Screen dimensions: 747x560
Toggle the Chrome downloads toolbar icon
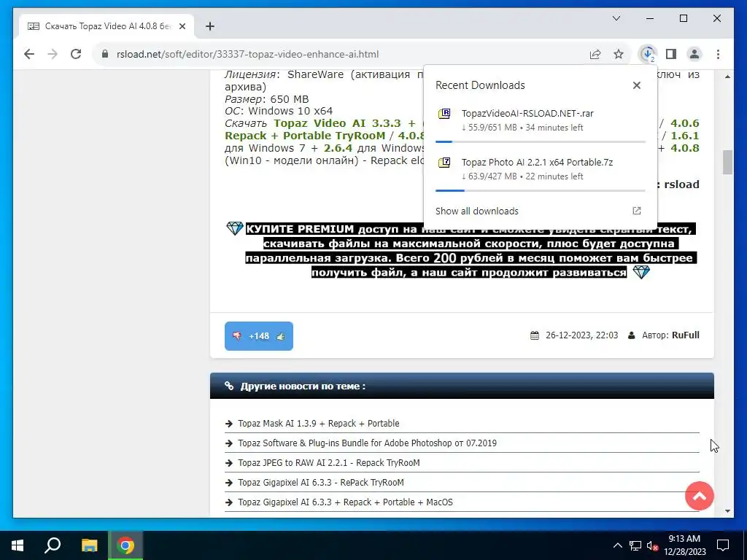click(648, 54)
